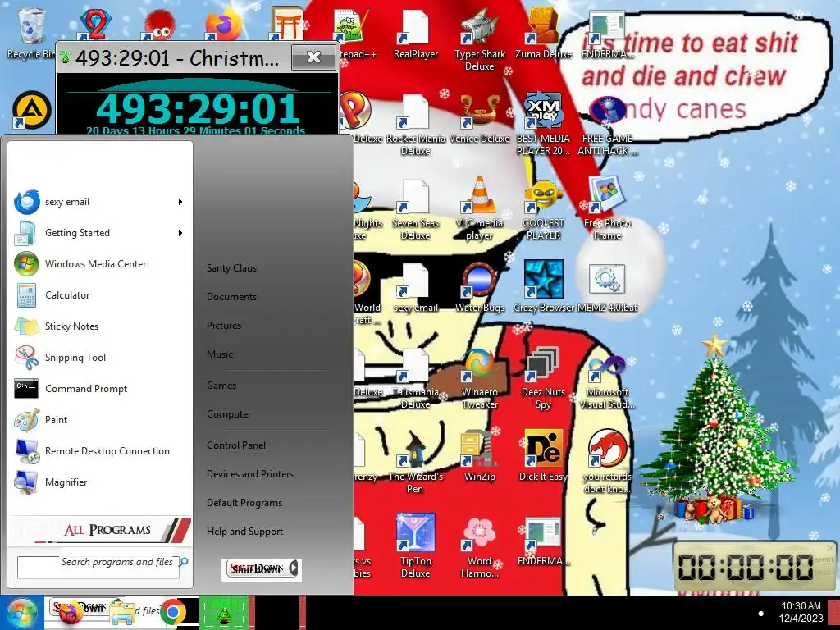This screenshot has width=840, height=630.
Task: Open Default Programs link
Action: point(244,503)
